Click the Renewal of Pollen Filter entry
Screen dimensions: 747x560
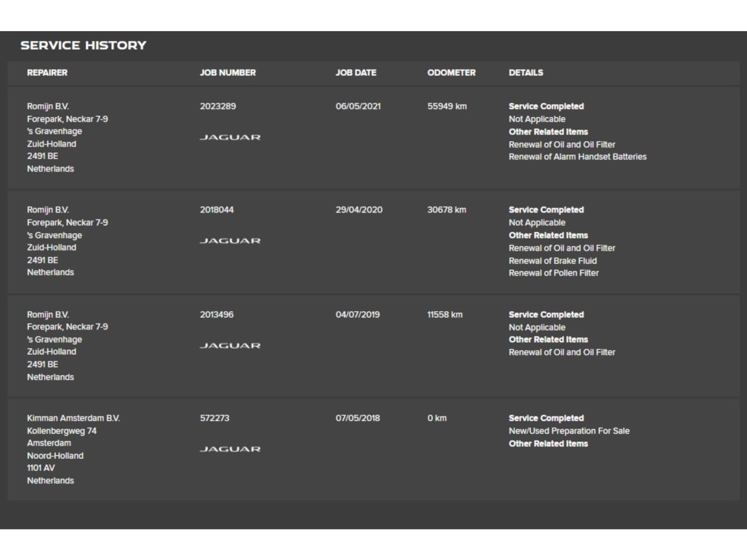553,273
